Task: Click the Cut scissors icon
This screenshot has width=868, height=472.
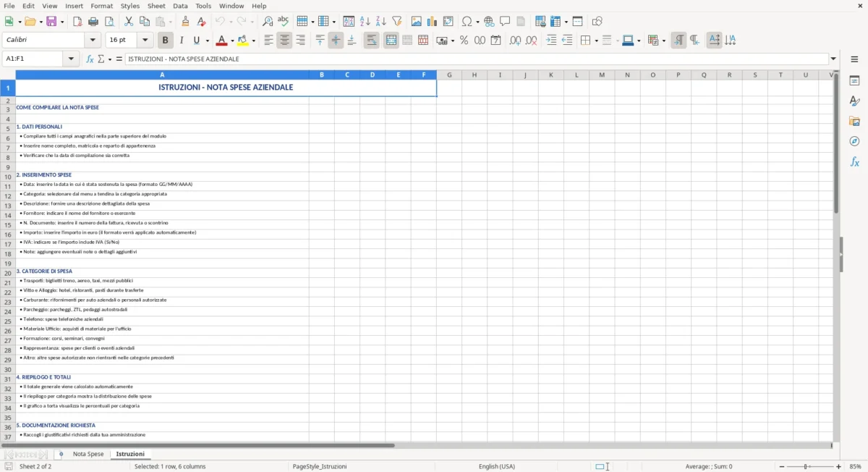Action: 129,22
